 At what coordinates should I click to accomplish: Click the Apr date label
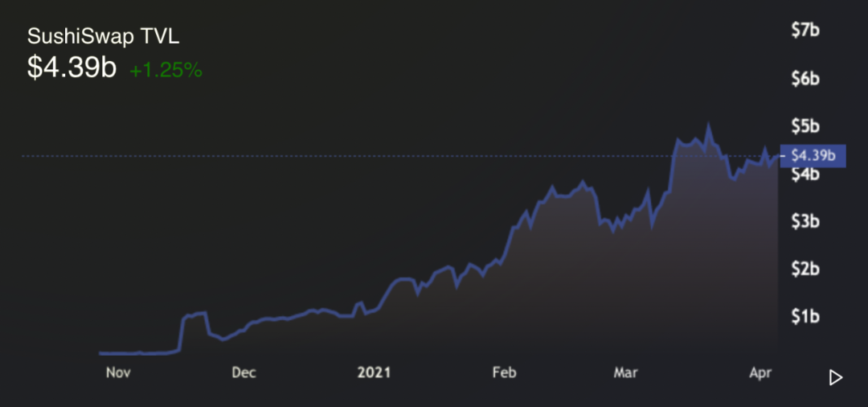(x=760, y=373)
